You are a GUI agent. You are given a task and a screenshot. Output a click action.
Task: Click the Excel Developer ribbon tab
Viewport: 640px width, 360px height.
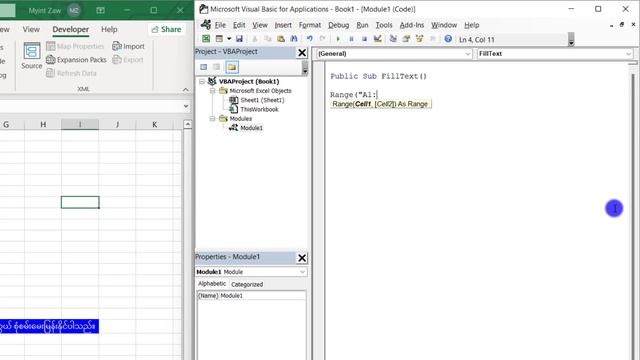pos(70,29)
